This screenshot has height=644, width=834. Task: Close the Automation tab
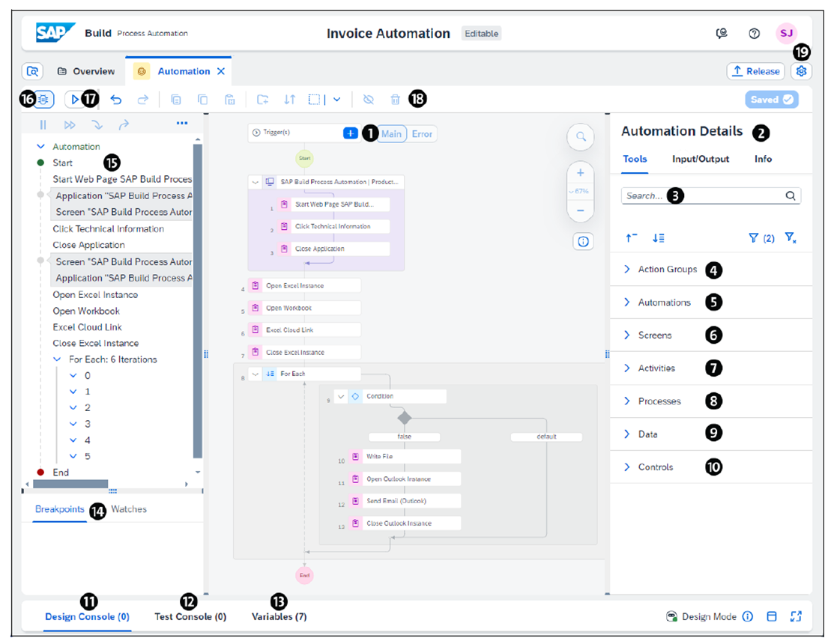click(x=221, y=71)
